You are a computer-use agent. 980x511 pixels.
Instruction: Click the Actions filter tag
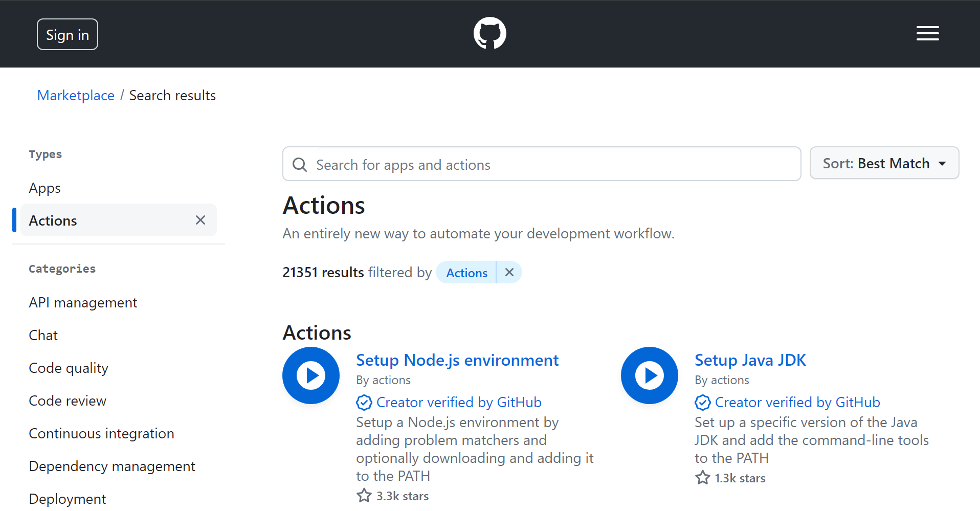[x=466, y=273]
